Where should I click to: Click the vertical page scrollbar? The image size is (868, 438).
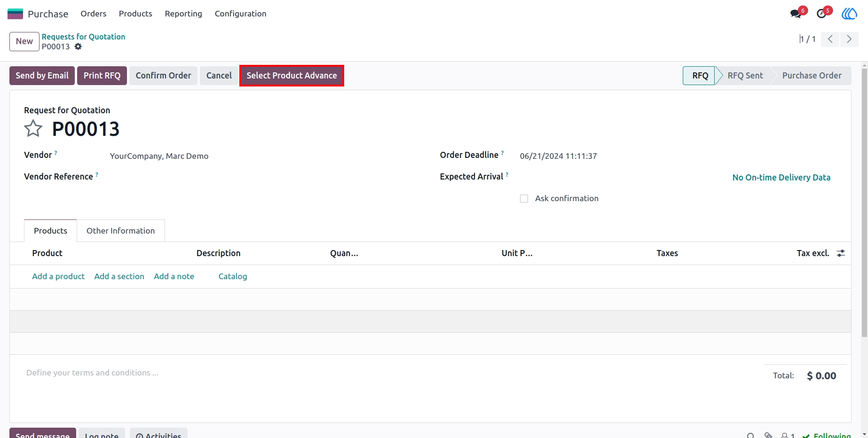(x=864, y=202)
